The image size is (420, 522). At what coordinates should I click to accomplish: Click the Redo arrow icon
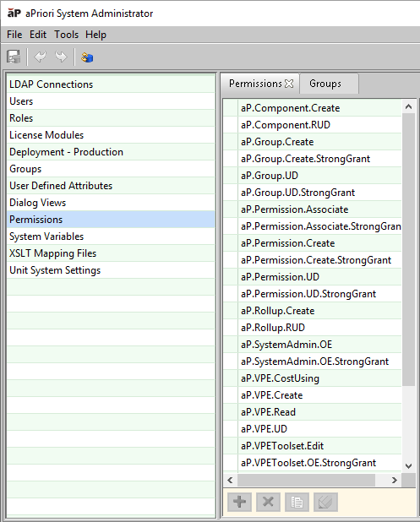(x=61, y=57)
